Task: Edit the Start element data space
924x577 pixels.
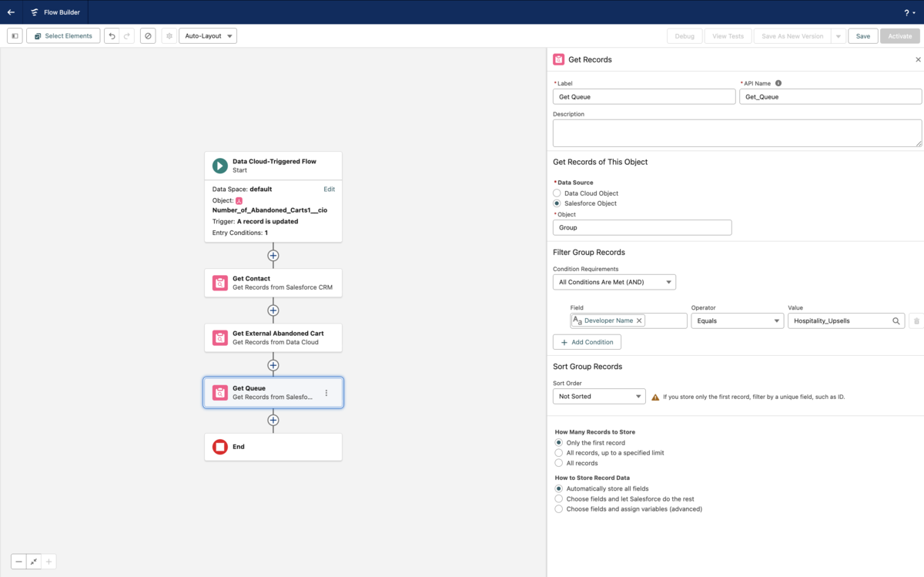Action: click(x=329, y=189)
